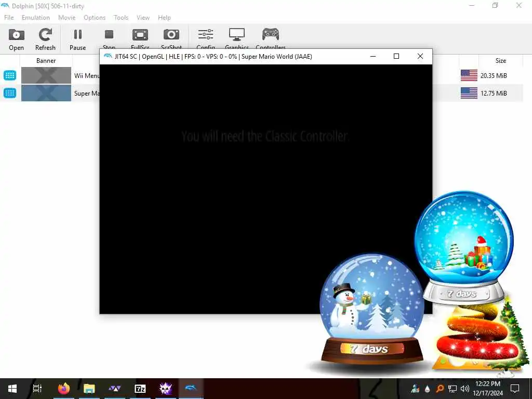
Task: Pause the emulation
Action: click(x=78, y=39)
